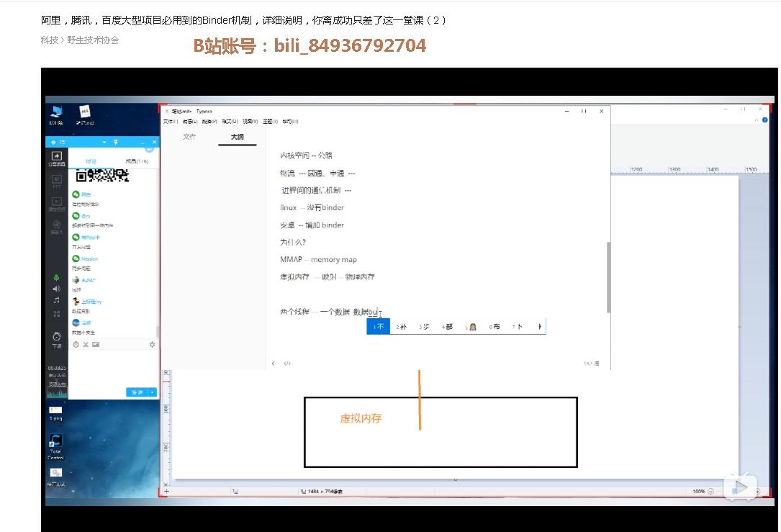Expand the dropdown arrow in chat title bar
Image resolution: width=781 pixels, height=532 pixels.
coord(104,142)
